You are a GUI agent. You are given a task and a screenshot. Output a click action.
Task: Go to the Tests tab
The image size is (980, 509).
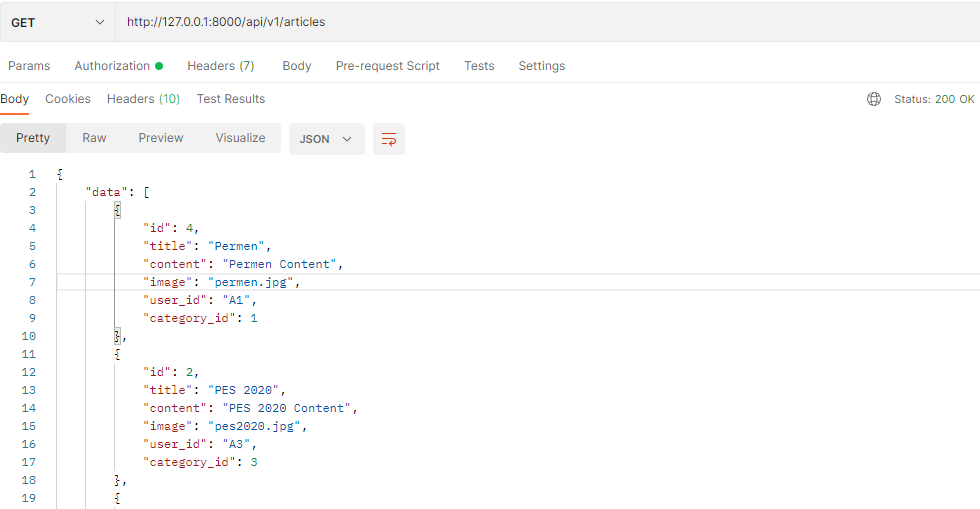click(479, 66)
